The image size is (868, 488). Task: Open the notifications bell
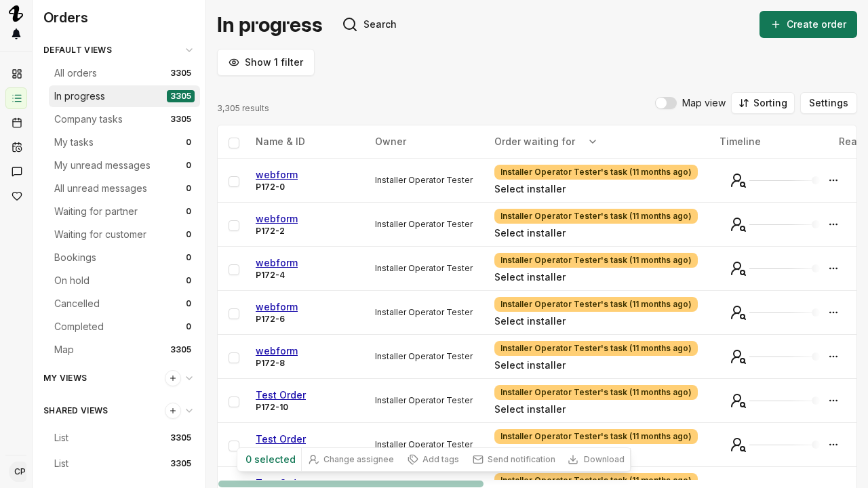coord(16,34)
